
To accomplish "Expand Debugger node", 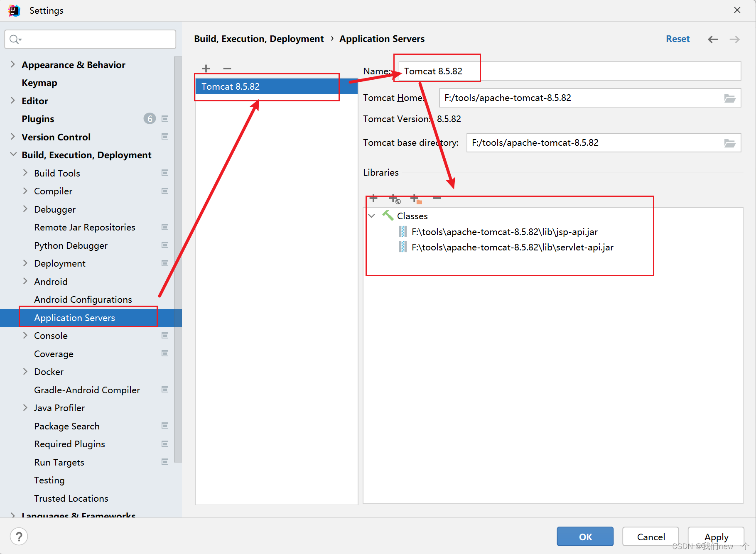I will point(25,209).
